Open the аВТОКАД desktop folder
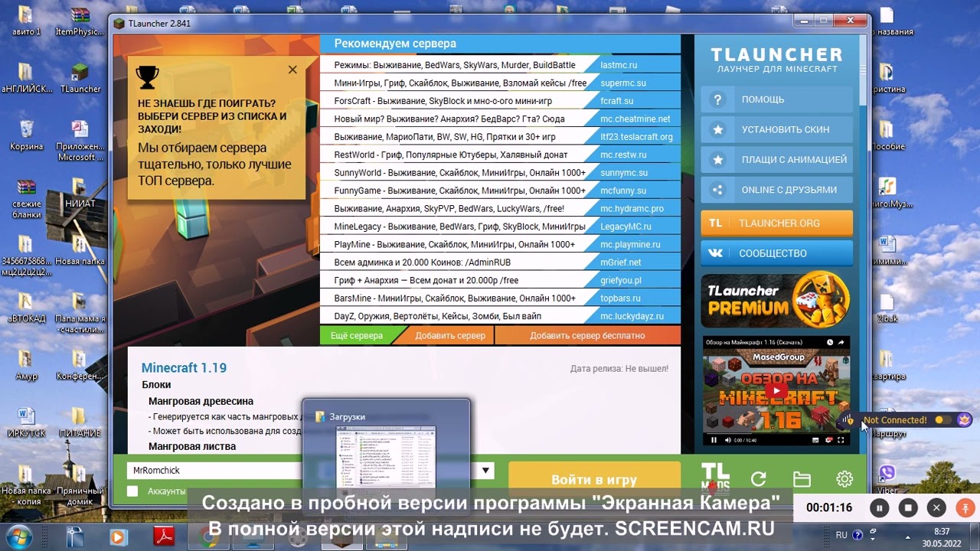The width and height of the screenshot is (980, 551). (x=26, y=308)
